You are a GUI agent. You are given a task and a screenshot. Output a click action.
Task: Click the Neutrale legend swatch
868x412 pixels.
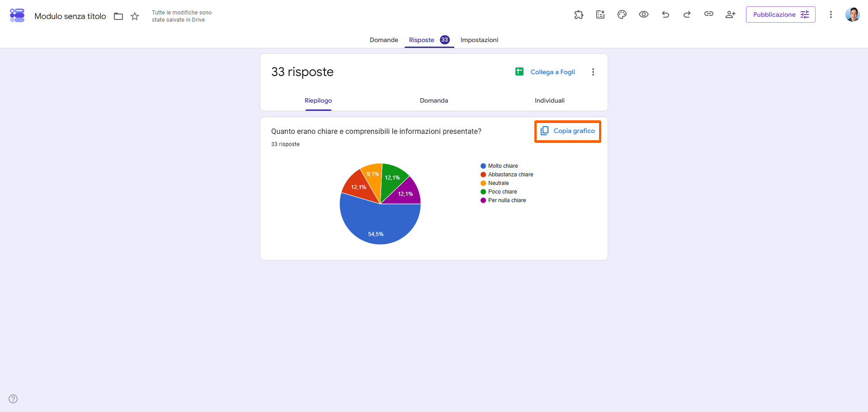coord(483,183)
